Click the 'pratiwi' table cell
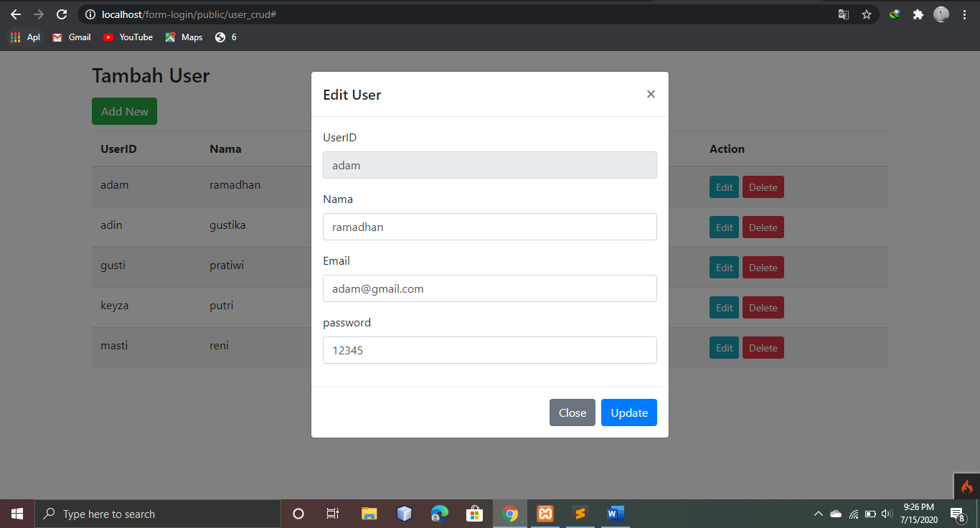This screenshot has height=528, width=980. 227,265
